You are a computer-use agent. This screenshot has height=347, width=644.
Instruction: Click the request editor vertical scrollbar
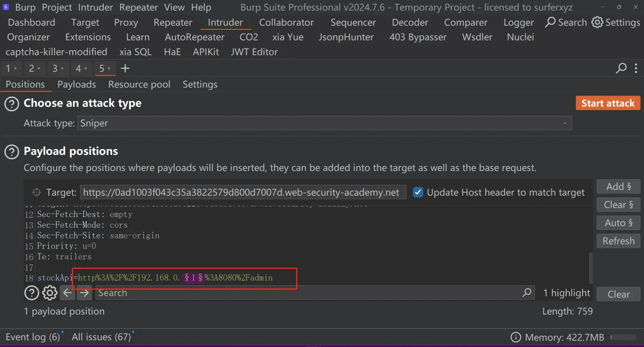click(591, 268)
